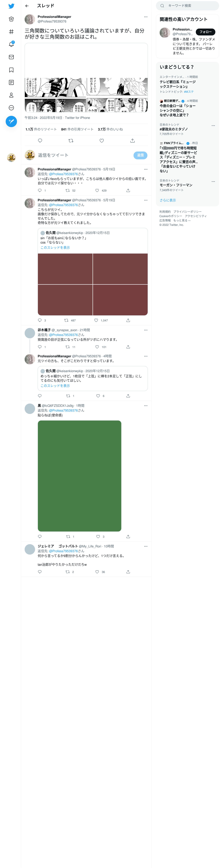223x868 pixels.
Task: Retweet the main ProfessionalManager tweet
Action: coord(71,140)
